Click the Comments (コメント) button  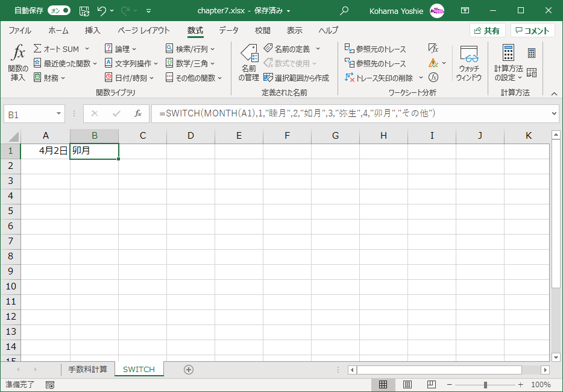click(533, 31)
